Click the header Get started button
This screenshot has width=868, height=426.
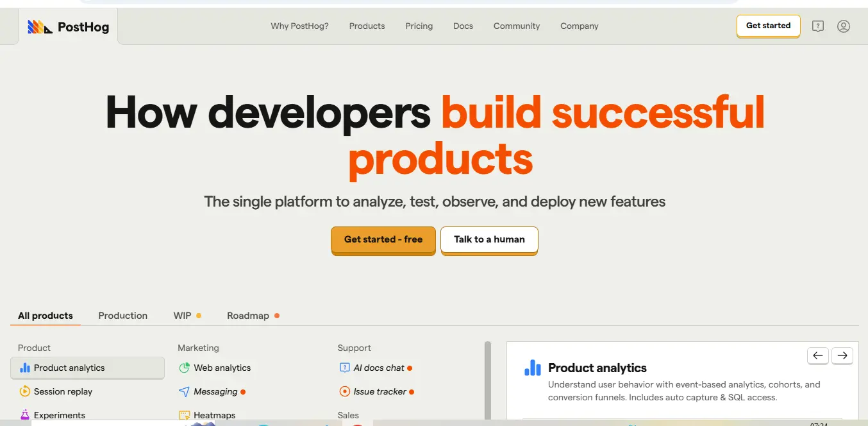pyautogui.click(x=768, y=26)
